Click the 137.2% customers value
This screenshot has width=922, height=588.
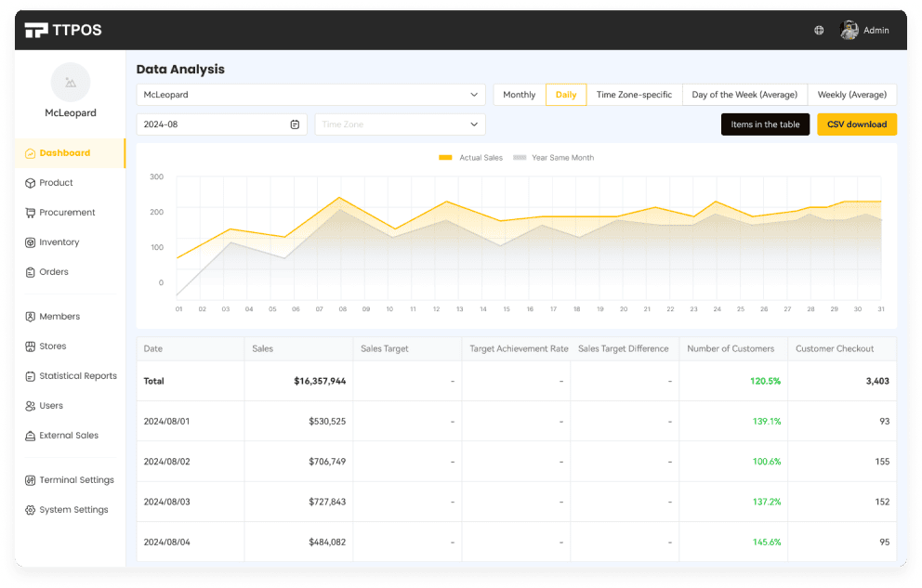[x=767, y=503]
